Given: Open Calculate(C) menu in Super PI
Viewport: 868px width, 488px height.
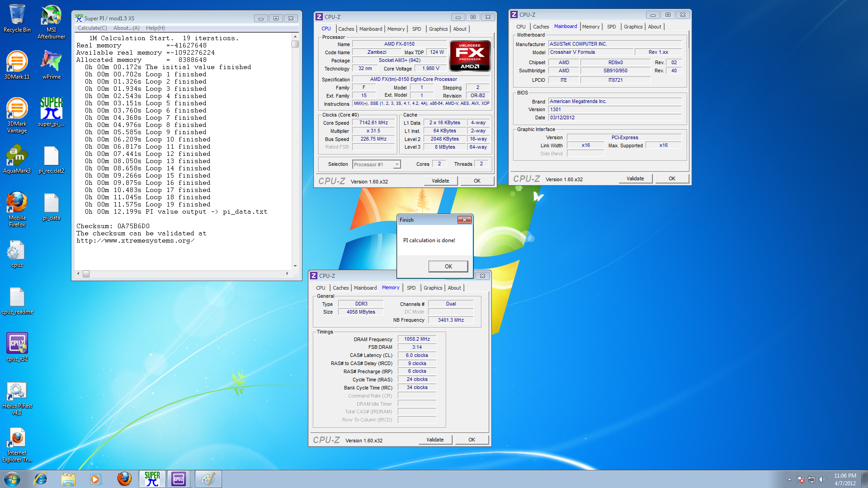Looking at the screenshot, I should (92, 28).
